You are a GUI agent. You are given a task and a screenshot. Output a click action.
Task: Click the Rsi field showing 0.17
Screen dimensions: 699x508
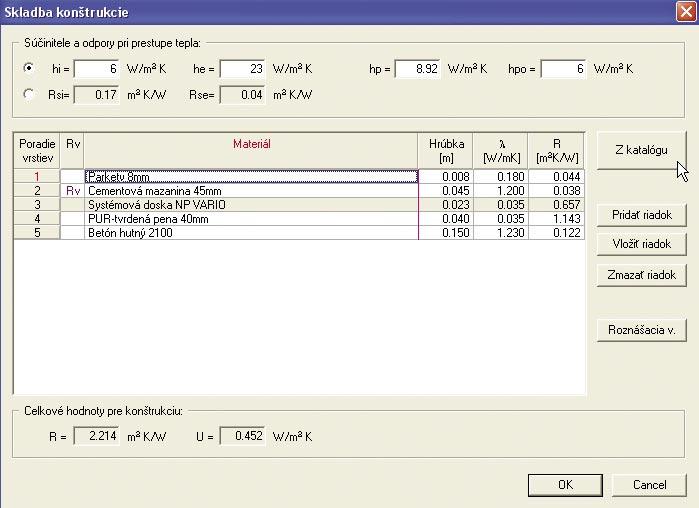97,95
